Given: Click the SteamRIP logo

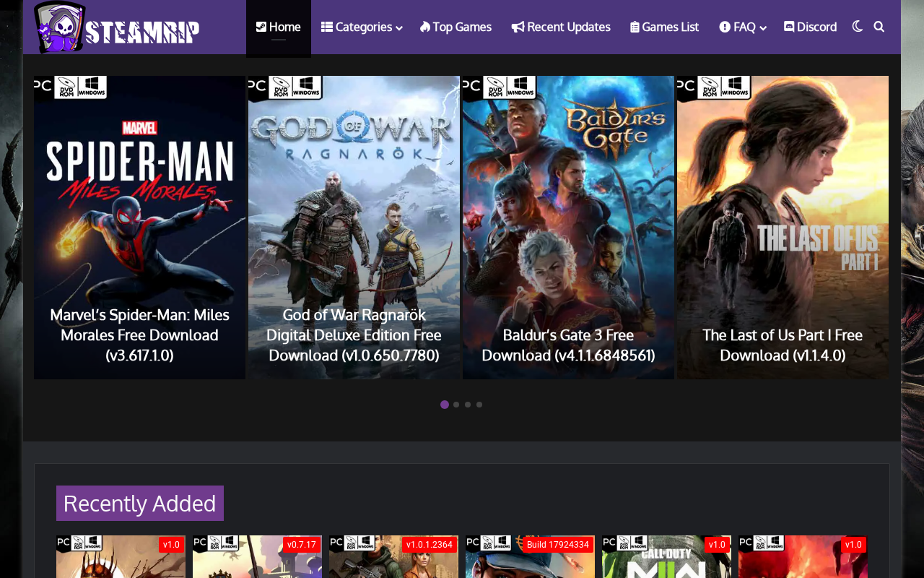Looking at the screenshot, I should click(117, 27).
